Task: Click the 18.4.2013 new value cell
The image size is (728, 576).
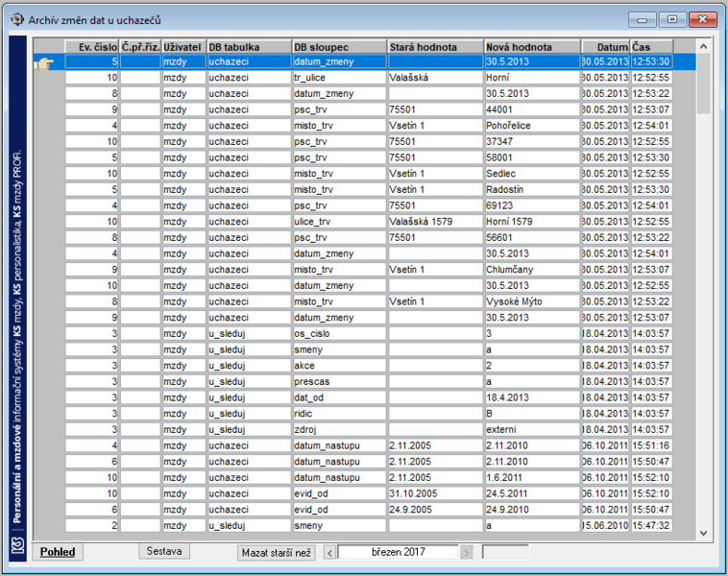Action: (532, 397)
